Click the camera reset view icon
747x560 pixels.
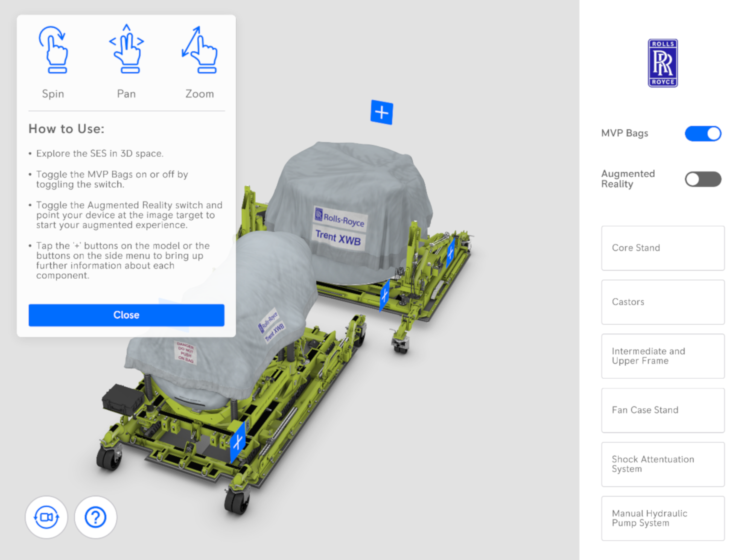click(46, 517)
